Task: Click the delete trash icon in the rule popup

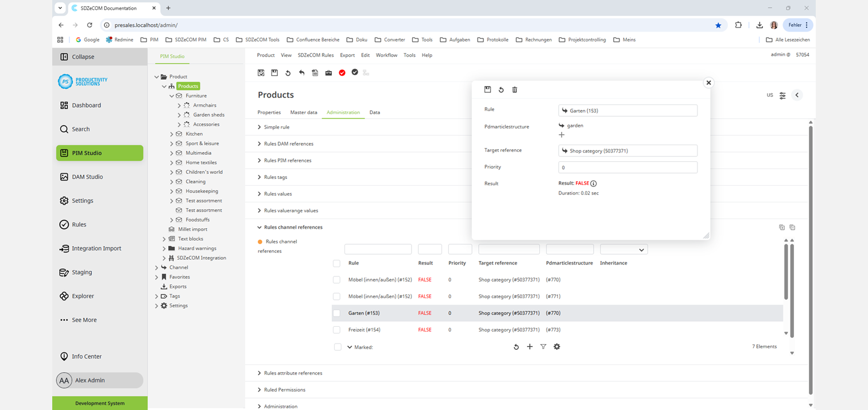Action: (x=514, y=90)
